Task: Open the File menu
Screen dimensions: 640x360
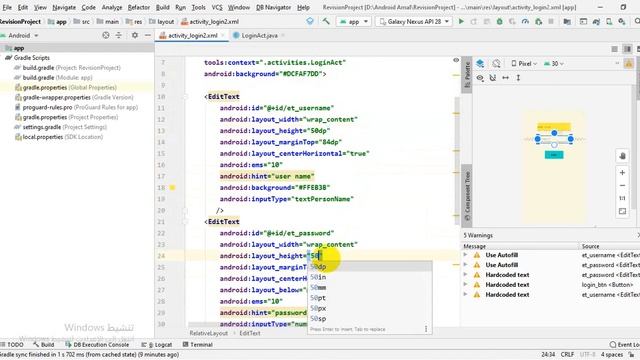Action: pos(7,7)
